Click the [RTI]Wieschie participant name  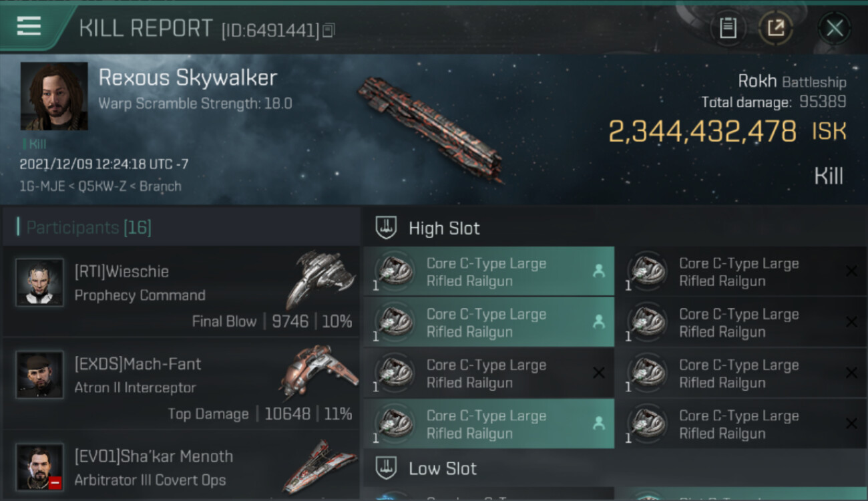point(122,272)
